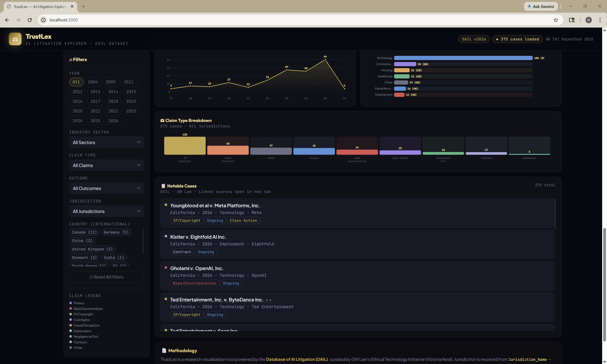
Task: Select the 2024 year filter chip
Action: tap(77, 121)
